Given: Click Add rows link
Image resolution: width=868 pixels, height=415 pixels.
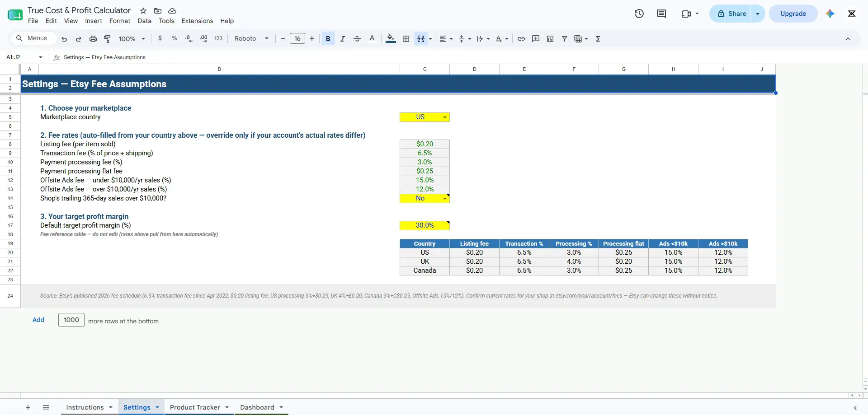Looking at the screenshot, I should tap(38, 320).
